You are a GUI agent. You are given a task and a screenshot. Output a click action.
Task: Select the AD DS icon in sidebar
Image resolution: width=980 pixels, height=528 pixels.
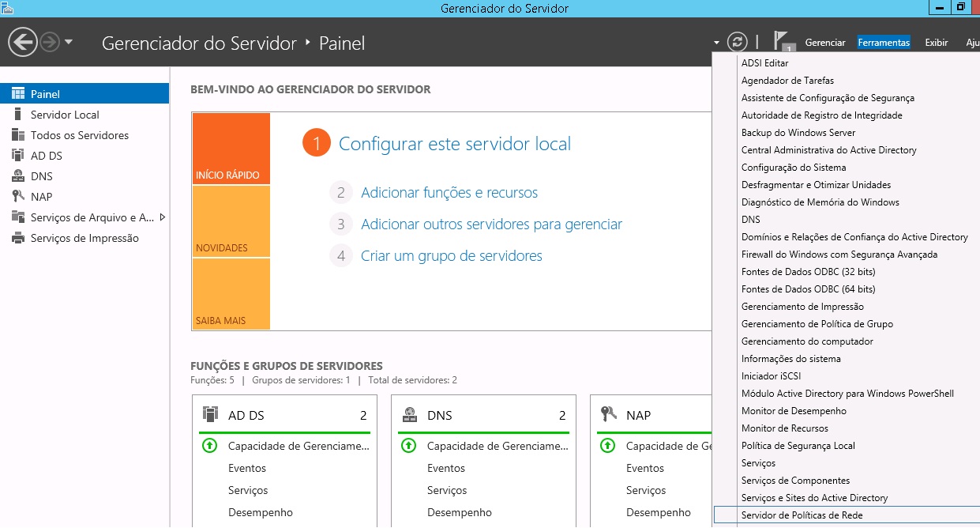(18, 156)
